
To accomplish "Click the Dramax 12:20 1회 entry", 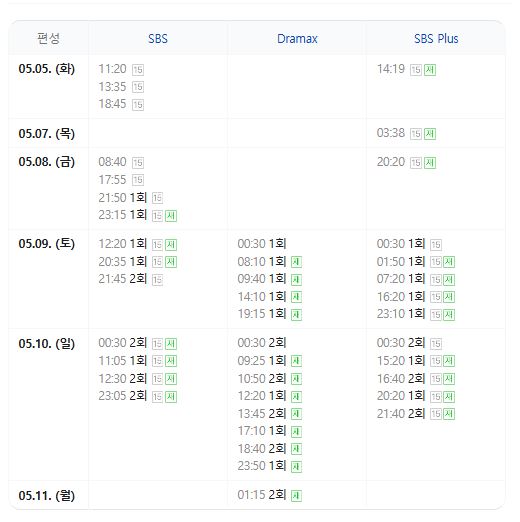I will [x=262, y=396].
